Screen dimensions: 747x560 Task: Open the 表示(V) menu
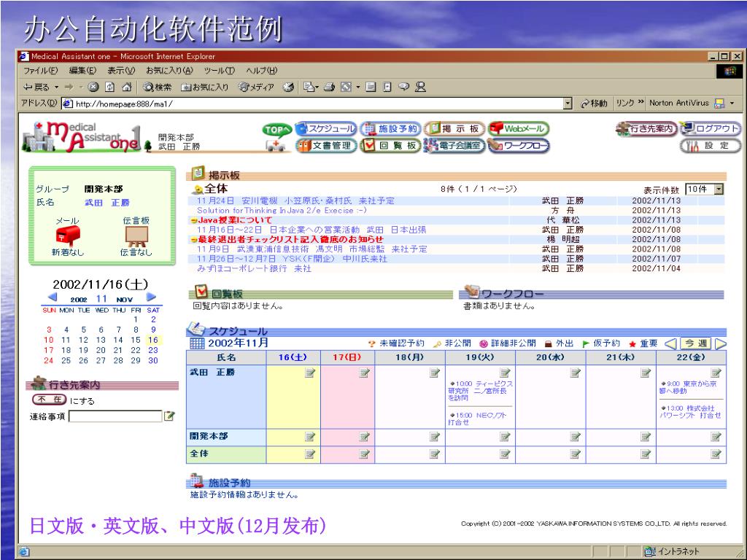[121, 71]
